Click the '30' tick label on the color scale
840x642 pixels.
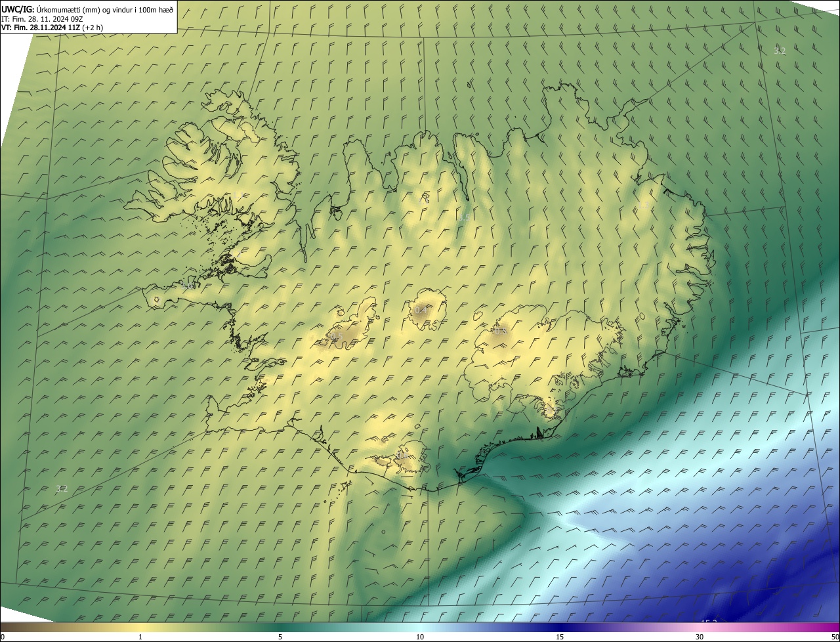coord(700,637)
